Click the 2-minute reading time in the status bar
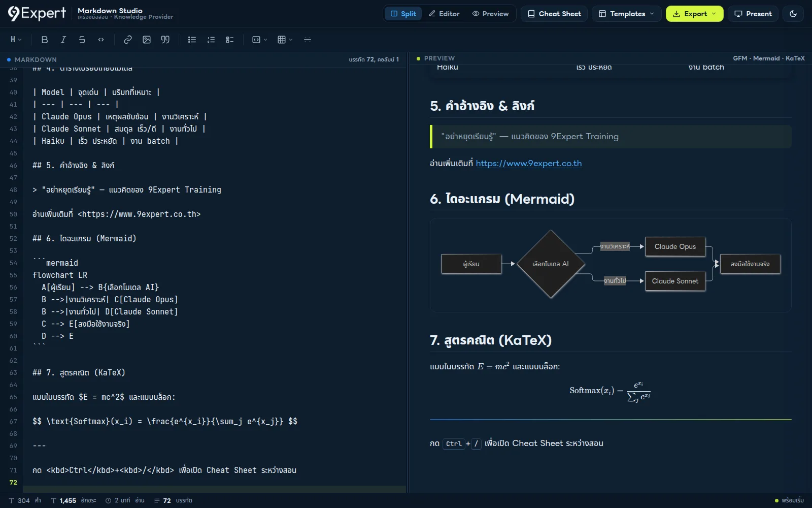Screen dimensions: 812x508 coord(125,500)
